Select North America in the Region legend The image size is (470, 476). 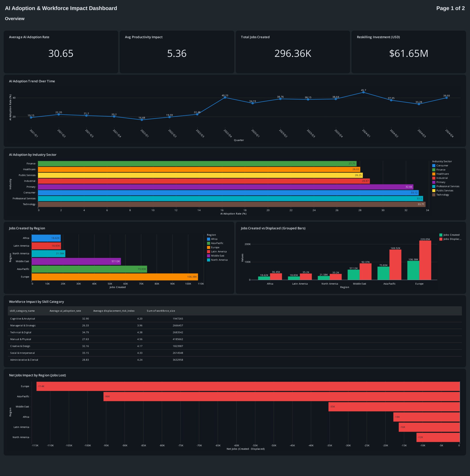coord(217,260)
